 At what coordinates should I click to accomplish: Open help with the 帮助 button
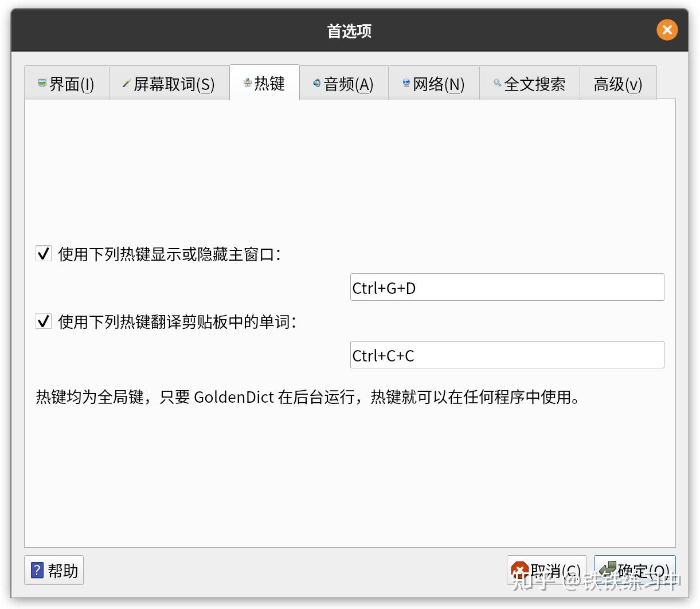[x=54, y=570]
